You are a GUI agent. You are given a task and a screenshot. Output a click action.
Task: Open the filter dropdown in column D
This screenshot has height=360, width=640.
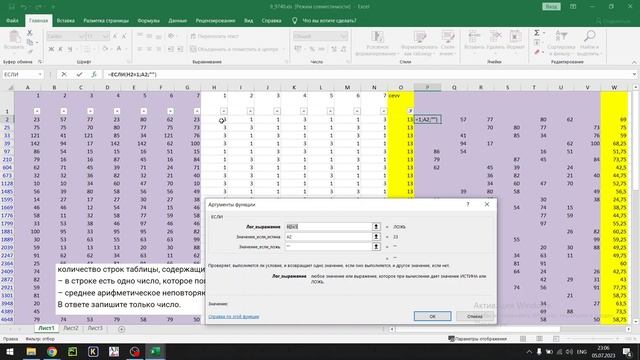[x=117, y=111]
